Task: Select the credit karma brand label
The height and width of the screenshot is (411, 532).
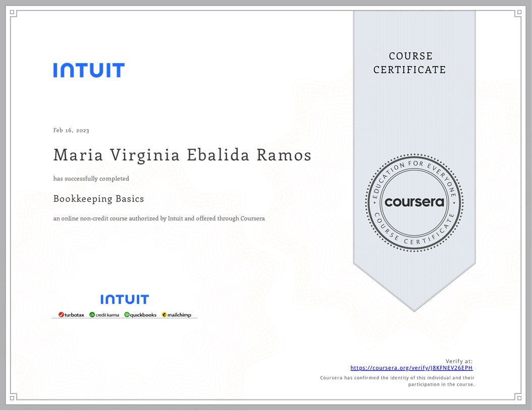Action: pos(107,315)
